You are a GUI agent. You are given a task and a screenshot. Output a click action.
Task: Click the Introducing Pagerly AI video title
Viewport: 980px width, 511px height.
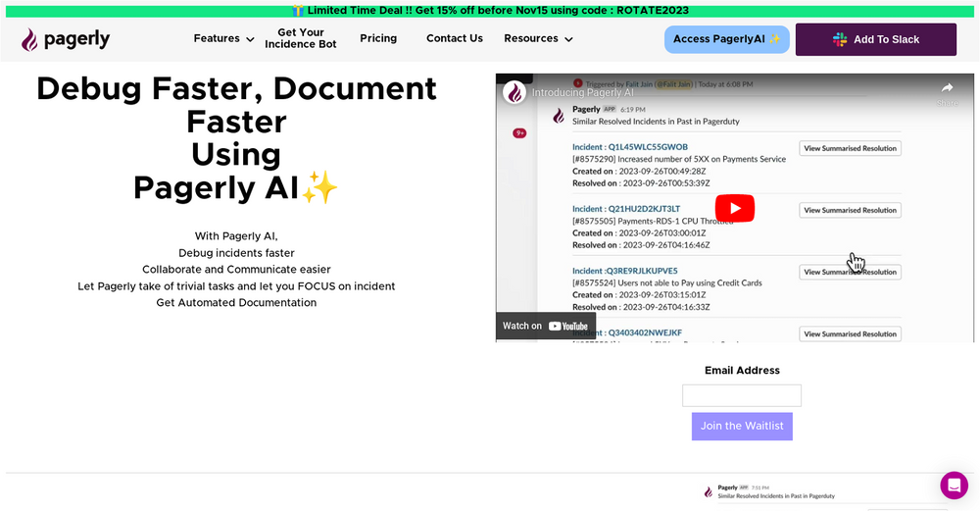point(582,93)
